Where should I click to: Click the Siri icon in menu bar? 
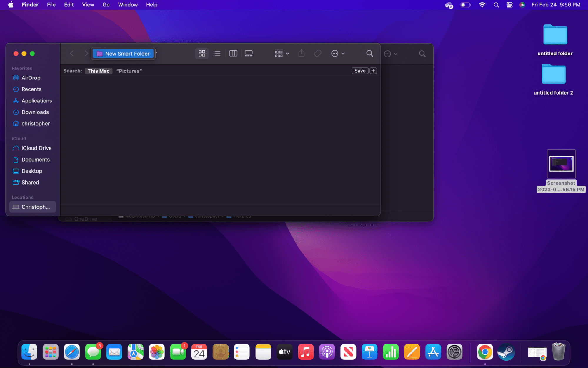[x=522, y=5]
